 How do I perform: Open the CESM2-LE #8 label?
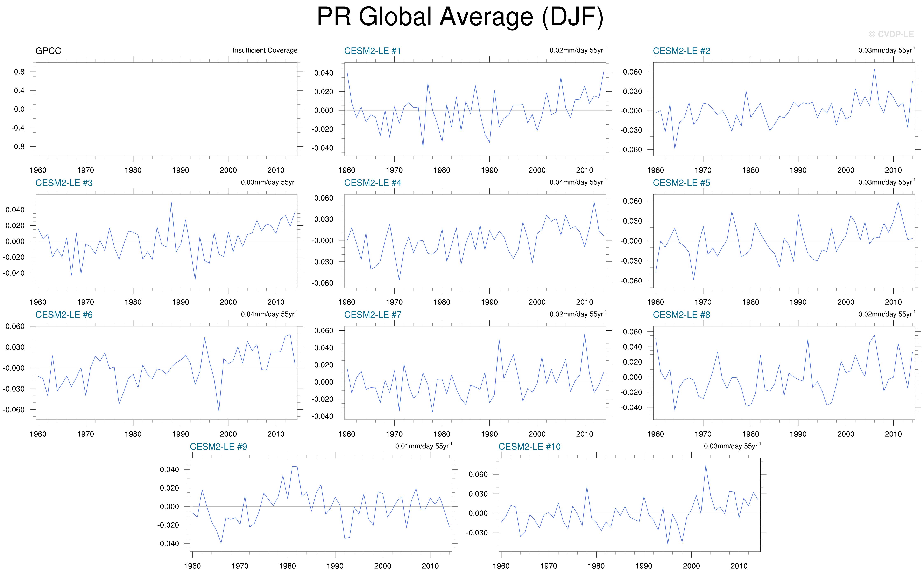pos(681,315)
